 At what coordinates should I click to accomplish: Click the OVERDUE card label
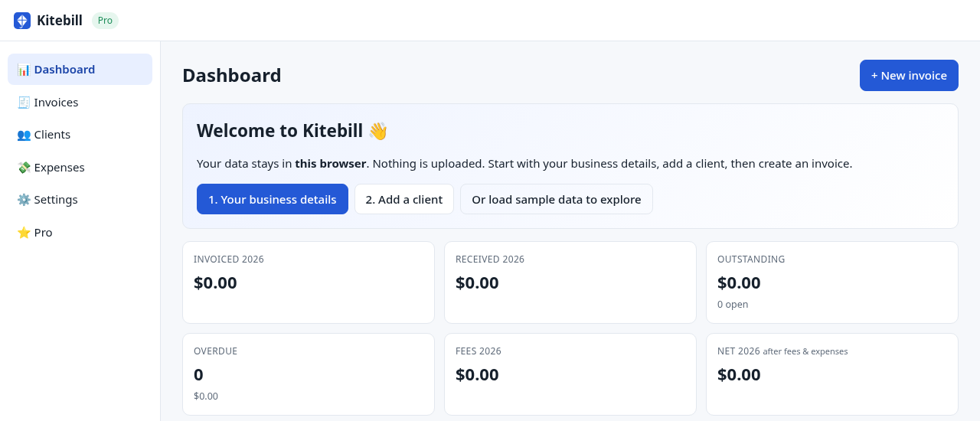pos(215,351)
